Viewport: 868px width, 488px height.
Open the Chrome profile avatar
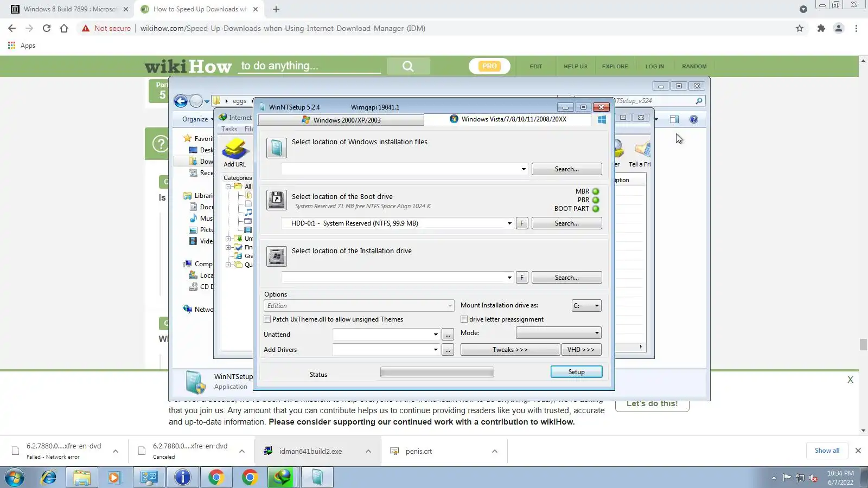tap(839, 28)
